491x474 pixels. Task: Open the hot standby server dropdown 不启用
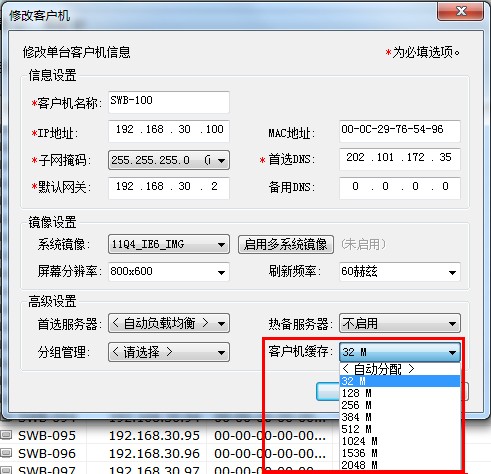point(400,323)
